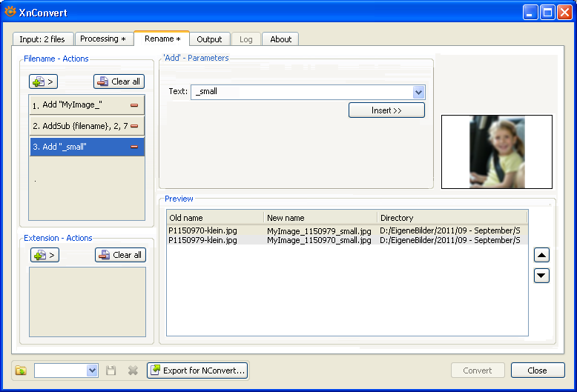Remove action 2 AddSub {filename}
577x392 pixels.
point(134,126)
